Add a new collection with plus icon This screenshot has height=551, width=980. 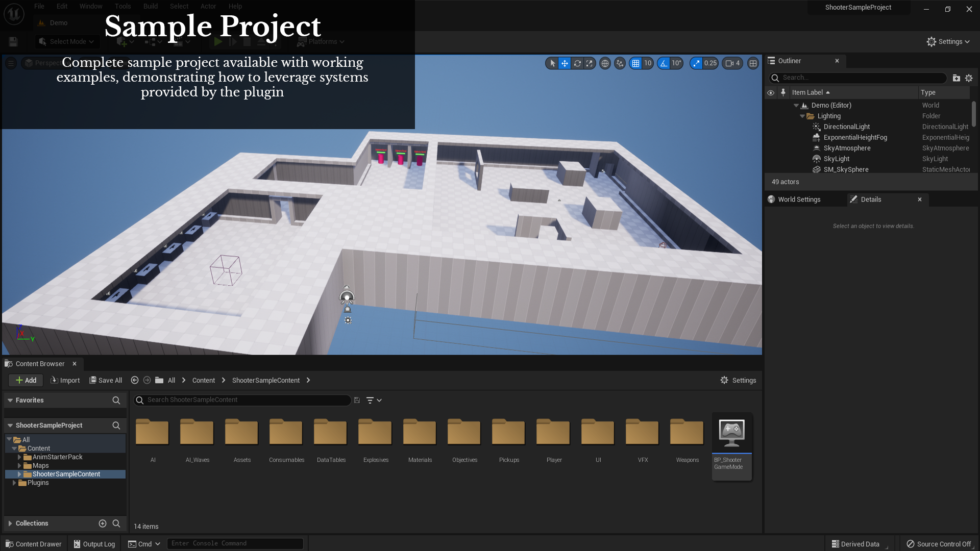tap(103, 523)
